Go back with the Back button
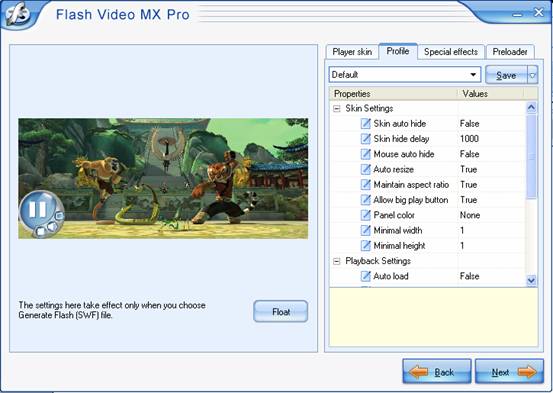This screenshot has height=393, width=553. coord(437,372)
